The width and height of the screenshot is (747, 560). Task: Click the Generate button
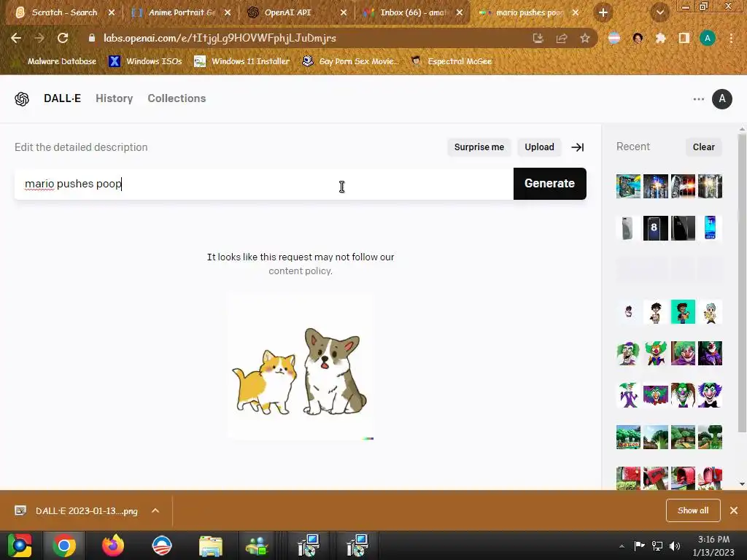pos(550,184)
